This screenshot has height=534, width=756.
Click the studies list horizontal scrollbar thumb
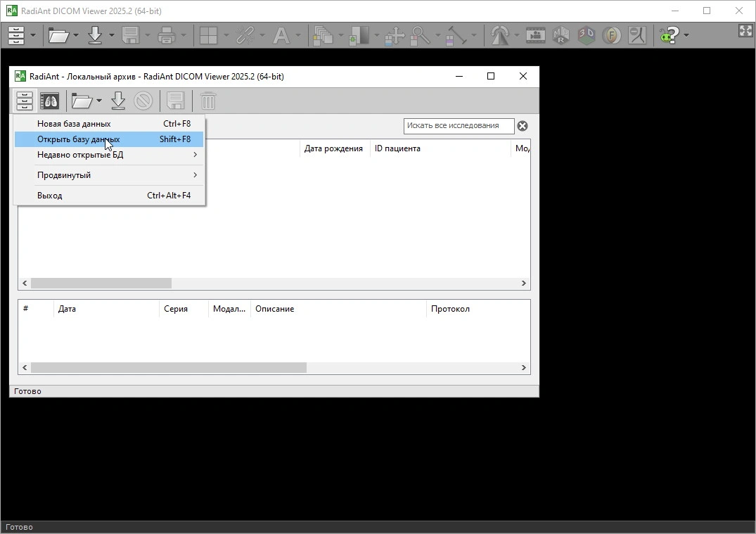[101, 283]
